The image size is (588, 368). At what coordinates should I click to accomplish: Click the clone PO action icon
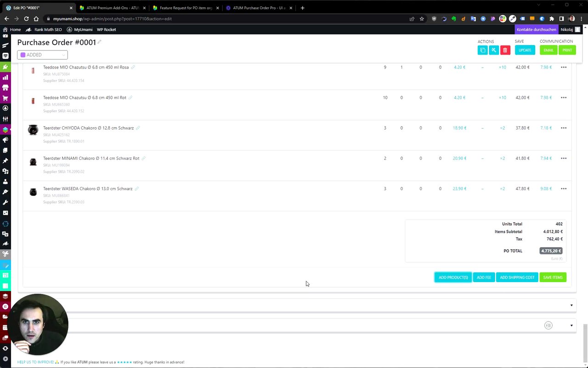tap(482, 50)
